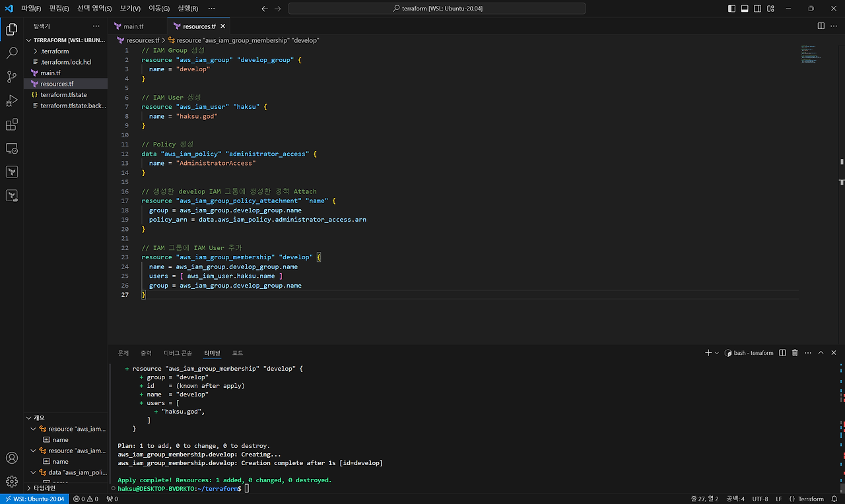Screen dimensions: 845x504
Task: Open terraform.tfstate file in explorer
Action: [63, 94]
